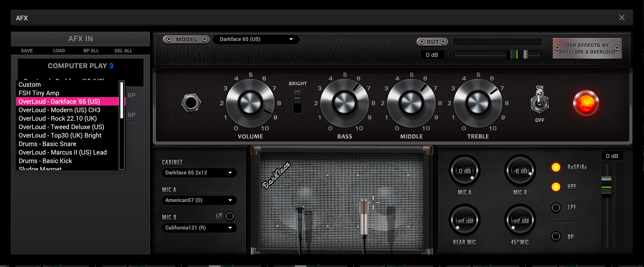The image size is (644, 267).
Task: Click the amp output level slider
Action: point(497,54)
